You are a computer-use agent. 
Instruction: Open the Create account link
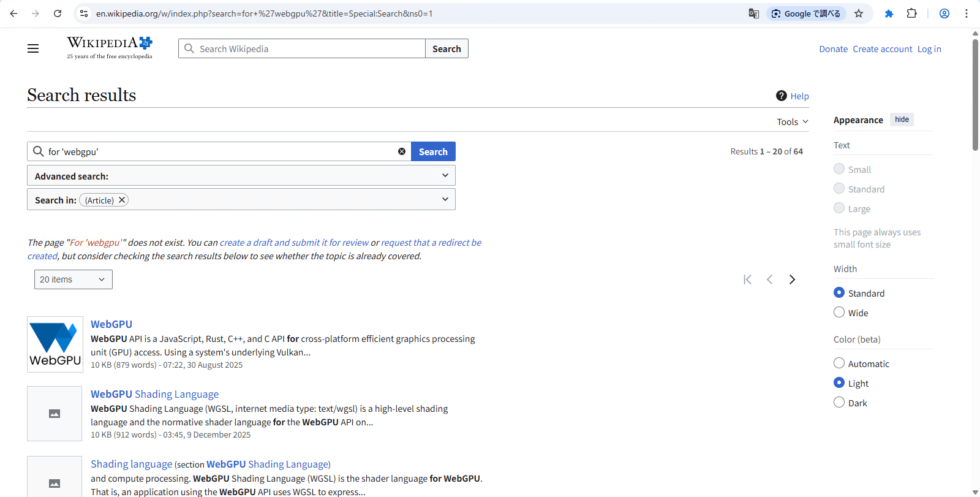tap(882, 49)
